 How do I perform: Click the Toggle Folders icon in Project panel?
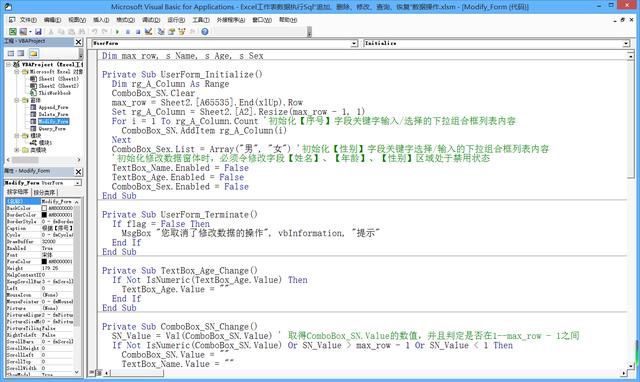coord(33,53)
